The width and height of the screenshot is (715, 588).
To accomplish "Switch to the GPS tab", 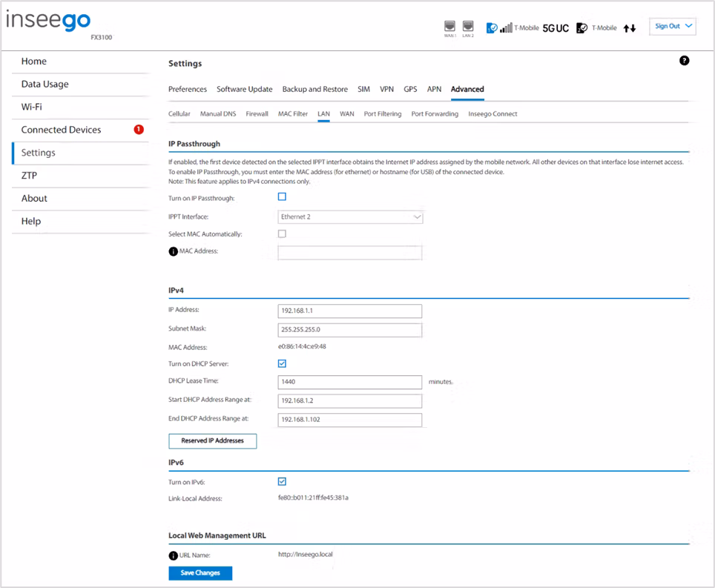I will (410, 89).
